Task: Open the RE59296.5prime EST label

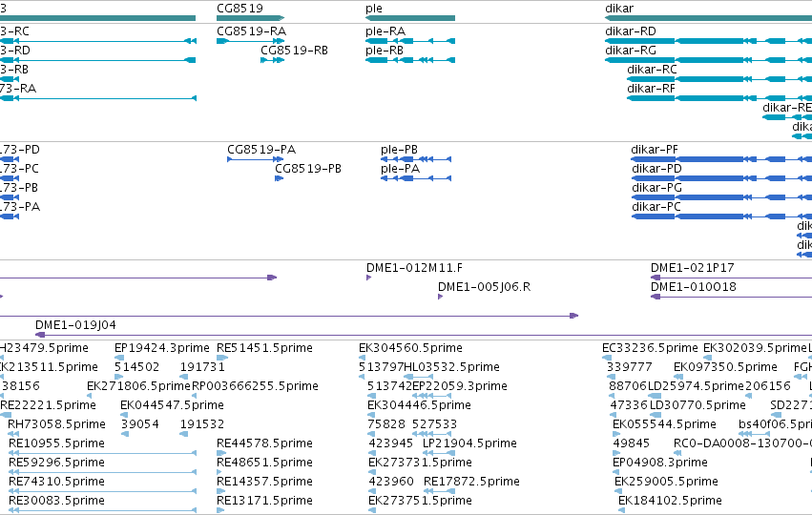Action: (56, 463)
